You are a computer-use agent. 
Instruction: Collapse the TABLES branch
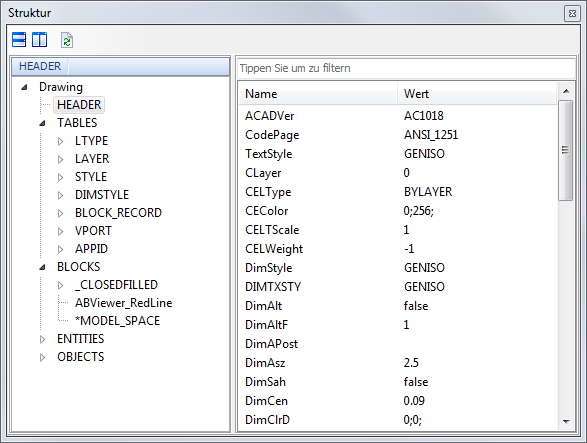point(43,123)
